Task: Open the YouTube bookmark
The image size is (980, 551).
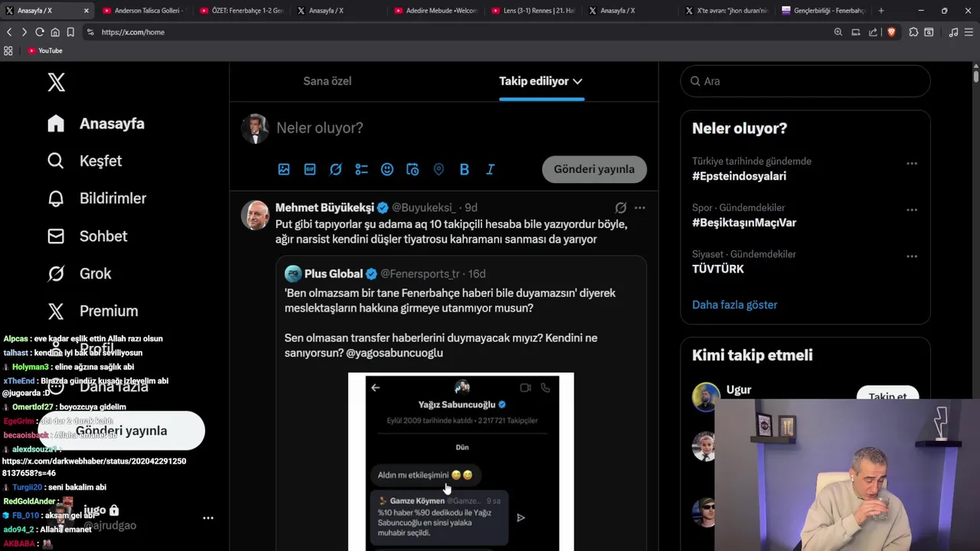Action: tap(45, 51)
